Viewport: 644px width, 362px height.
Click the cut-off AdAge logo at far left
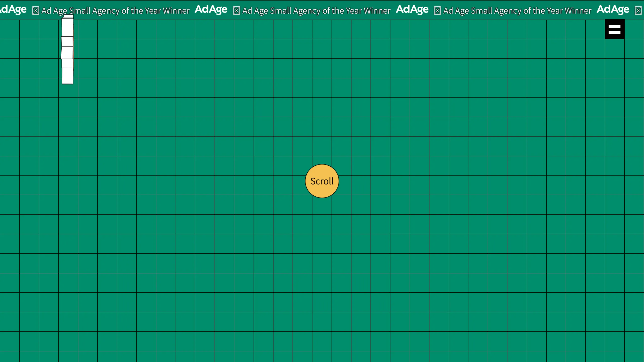coord(13,10)
